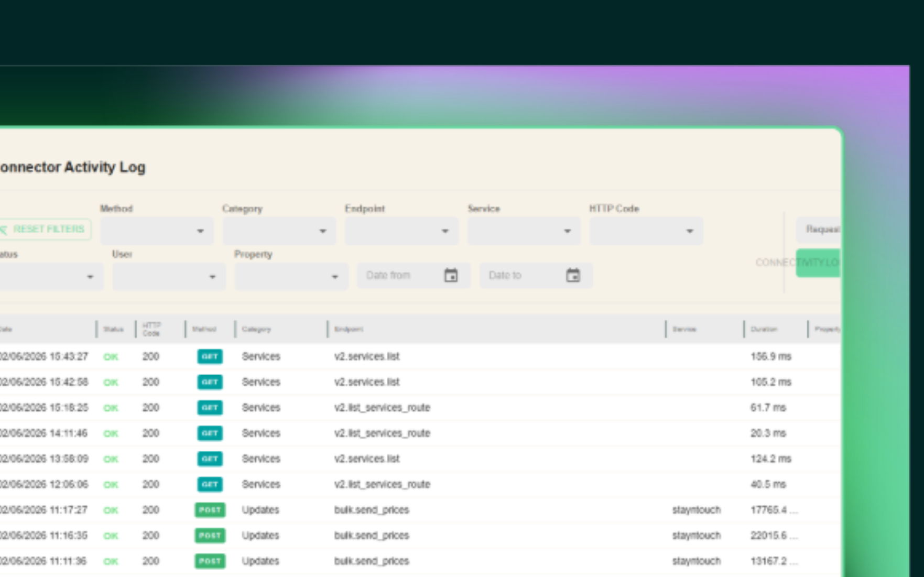Click the OK status in the 11:17:27 row
The image size is (924, 577).
[x=111, y=510]
